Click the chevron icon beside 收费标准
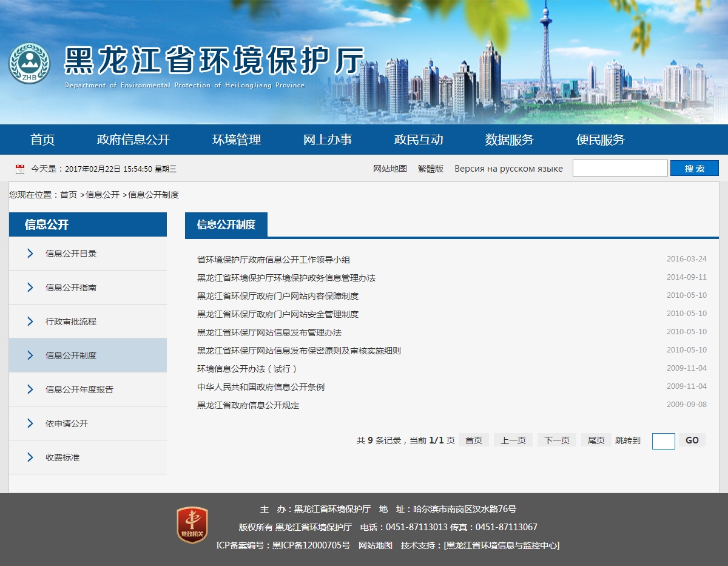Image resolution: width=728 pixels, height=566 pixels. coord(30,457)
